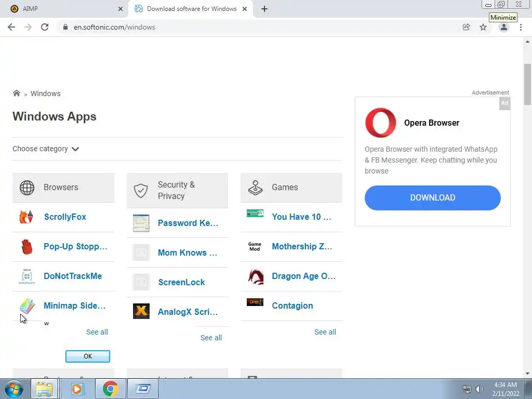The width and height of the screenshot is (532, 399).
Task: Click the You Have 10 game icon
Action: (x=255, y=213)
